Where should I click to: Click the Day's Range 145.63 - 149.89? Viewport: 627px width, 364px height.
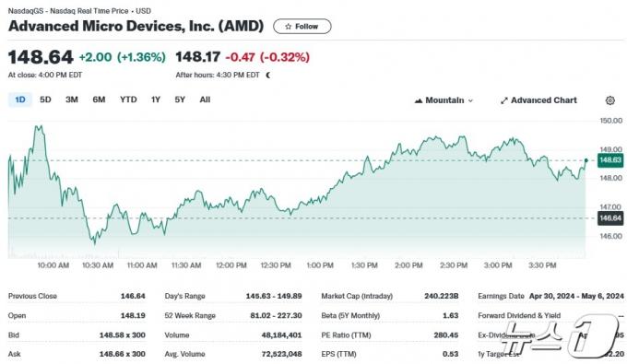coord(274,296)
